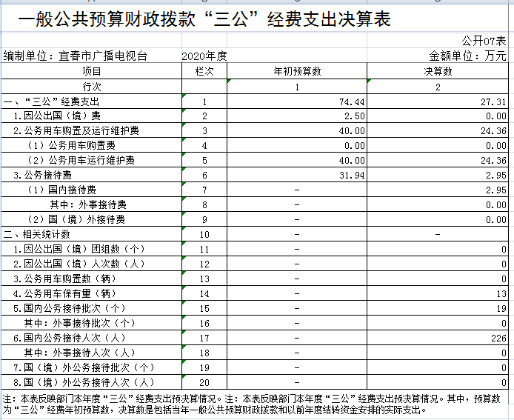Select row label 其中：外事接待人次（人）

pyautogui.click(x=80, y=353)
